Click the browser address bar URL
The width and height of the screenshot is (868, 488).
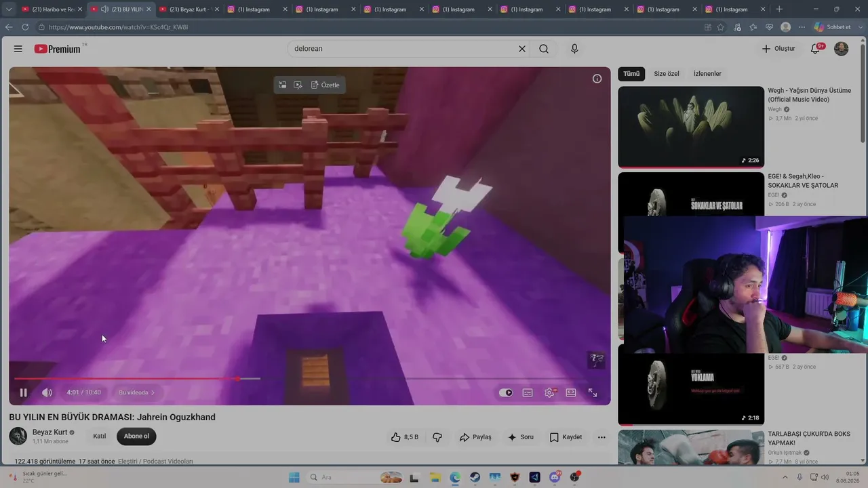[118, 27]
